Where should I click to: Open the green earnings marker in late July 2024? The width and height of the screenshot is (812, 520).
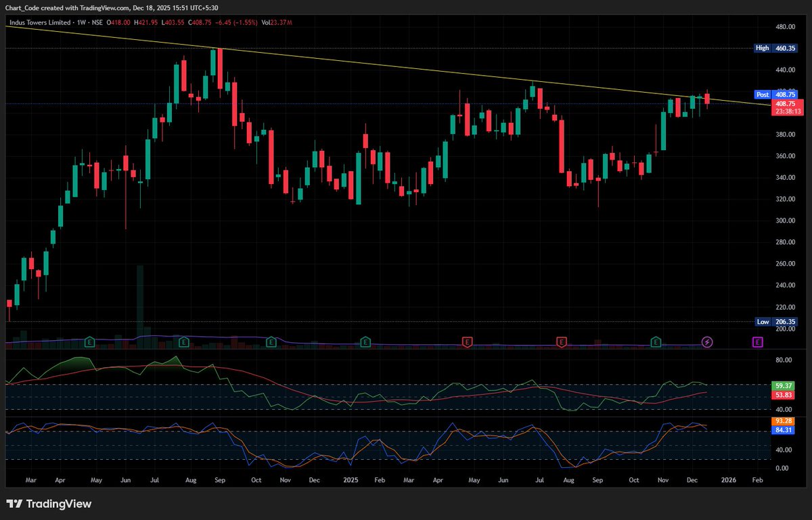pos(183,342)
